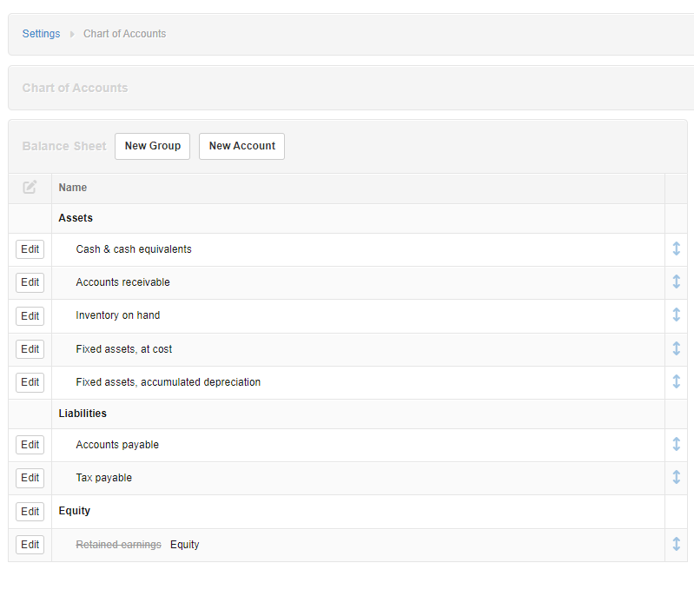Edit the Accounts payable account

point(30,445)
